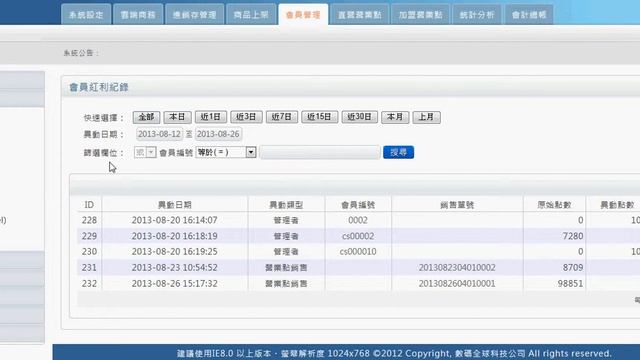Select record ID 232
The height and width of the screenshot is (360, 640).
click(89, 284)
